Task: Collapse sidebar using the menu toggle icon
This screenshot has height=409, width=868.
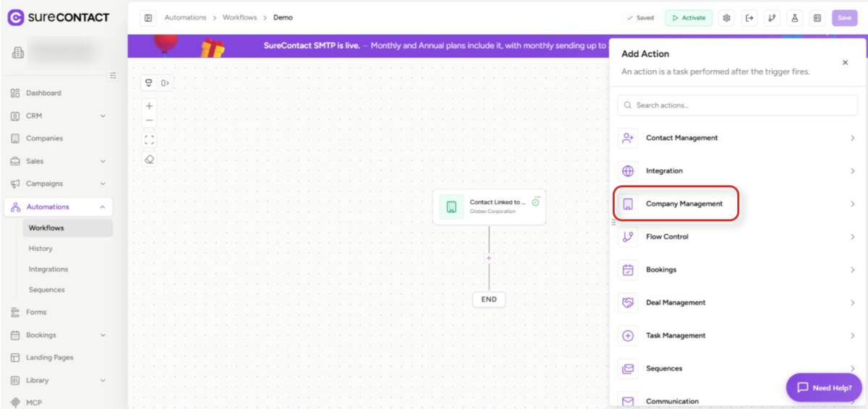Action: [113, 75]
